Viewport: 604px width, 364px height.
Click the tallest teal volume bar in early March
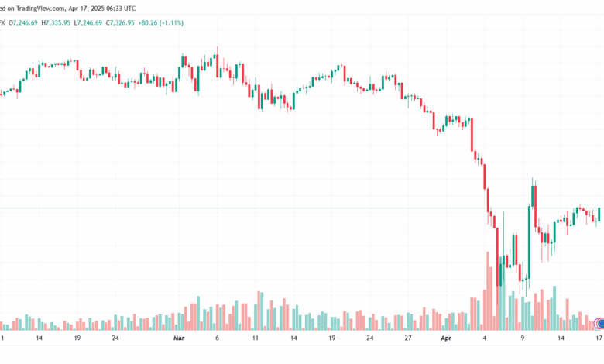pos(198,313)
